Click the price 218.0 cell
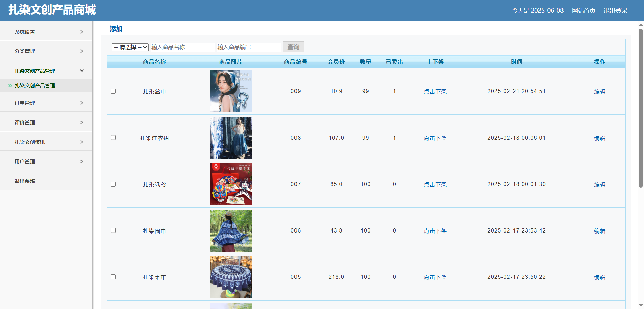This screenshot has height=309, width=644. [x=336, y=277]
